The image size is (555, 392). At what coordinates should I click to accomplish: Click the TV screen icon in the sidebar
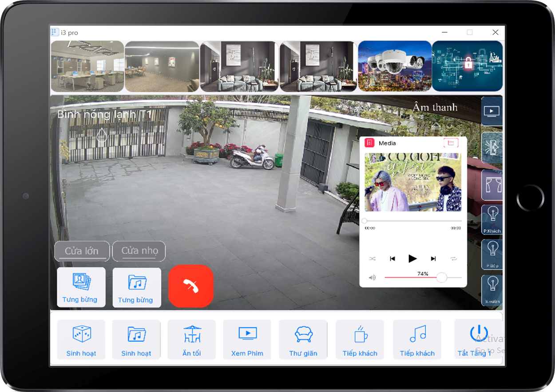tap(492, 111)
